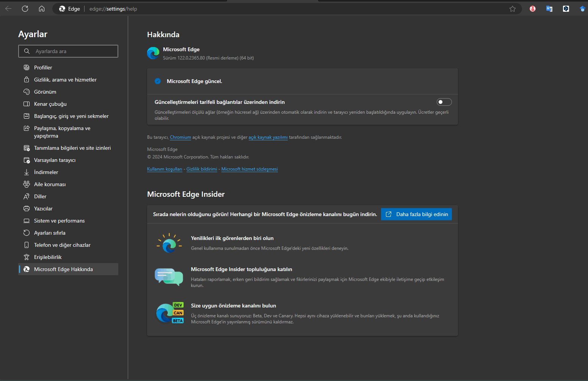Image resolution: width=588 pixels, height=381 pixels.
Task: Select Microsoft Edge Hakkında in sidebar
Action: (x=68, y=269)
